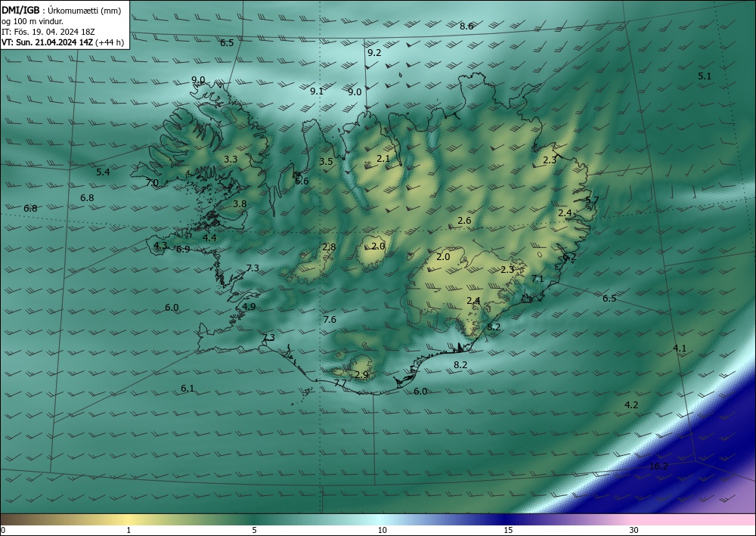
Task: Click the 7.1 value label
Action: coord(537,279)
